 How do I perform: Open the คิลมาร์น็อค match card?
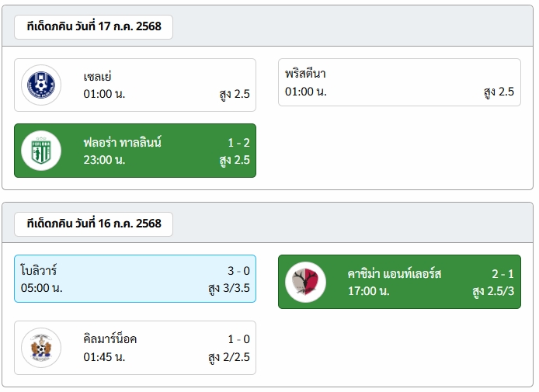coord(135,348)
